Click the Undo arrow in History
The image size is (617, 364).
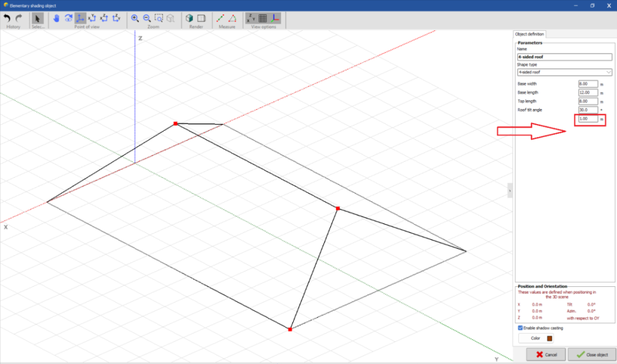[x=7, y=18]
